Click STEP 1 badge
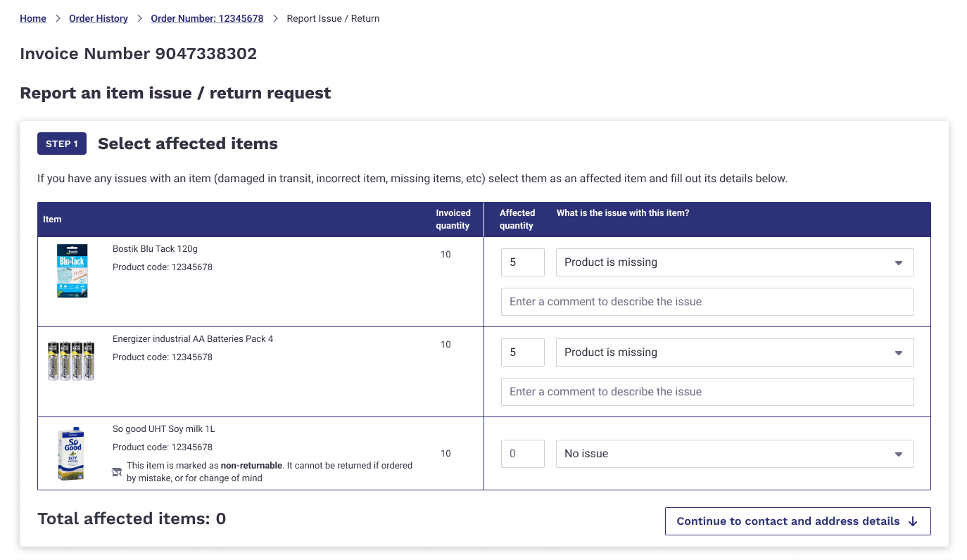967x560 pixels. [62, 144]
